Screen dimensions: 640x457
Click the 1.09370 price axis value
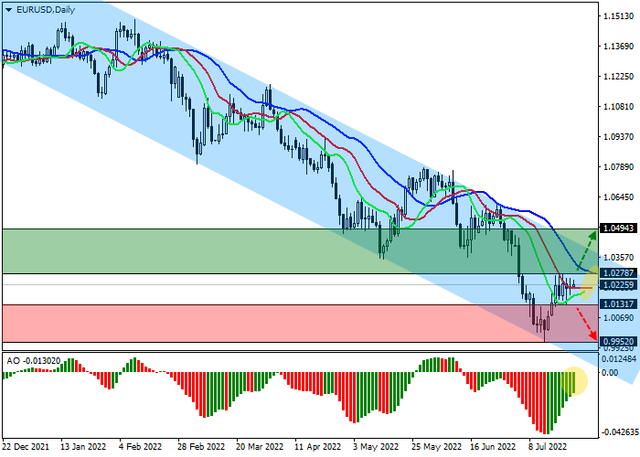(619, 137)
